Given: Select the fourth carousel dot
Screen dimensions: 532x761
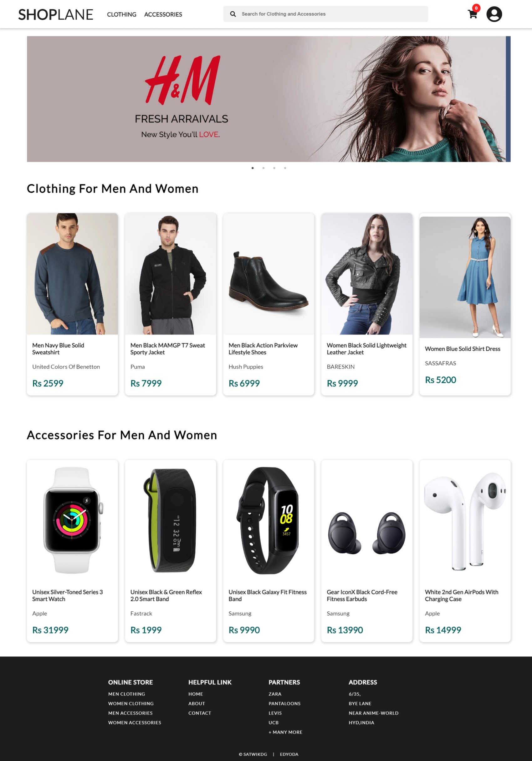Looking at the screenshot, I should [285, 168].
